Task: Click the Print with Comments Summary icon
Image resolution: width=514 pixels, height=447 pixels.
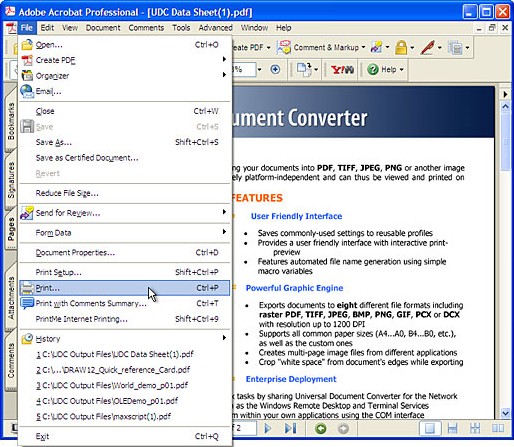Action: (27, 303)
